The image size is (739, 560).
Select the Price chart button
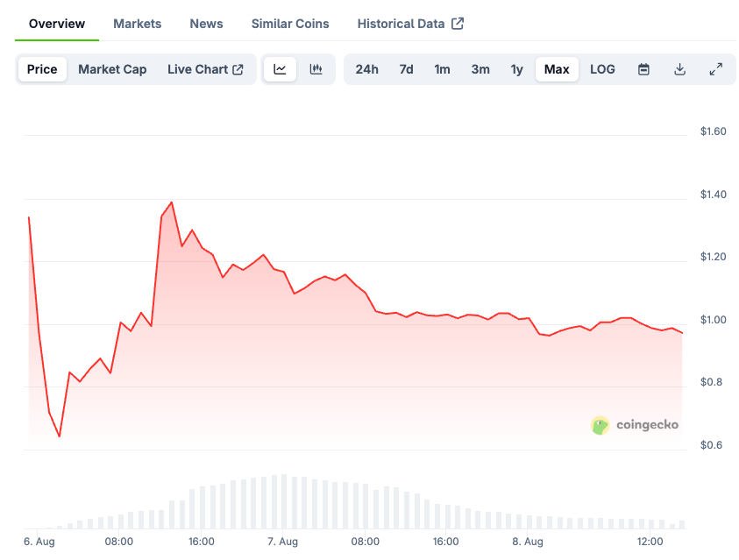coord(41,68)
